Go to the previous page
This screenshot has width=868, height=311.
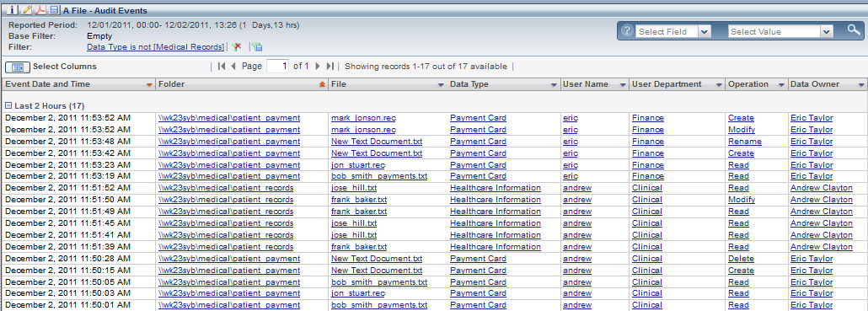pos(233,67)
